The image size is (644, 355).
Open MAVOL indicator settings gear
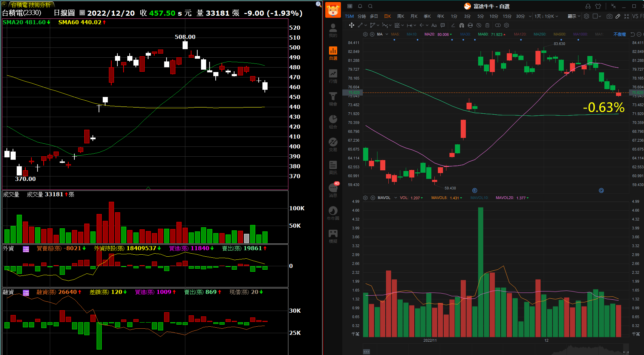[365, 198]
